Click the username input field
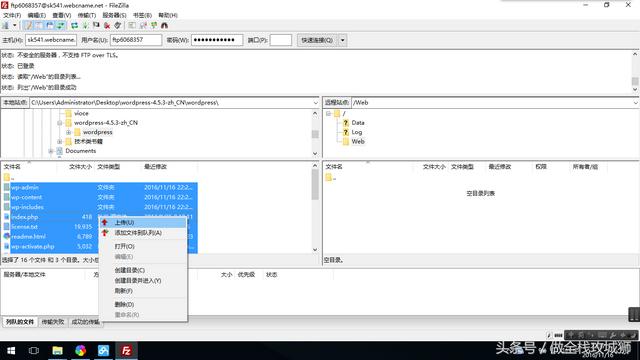 [136, 40]
